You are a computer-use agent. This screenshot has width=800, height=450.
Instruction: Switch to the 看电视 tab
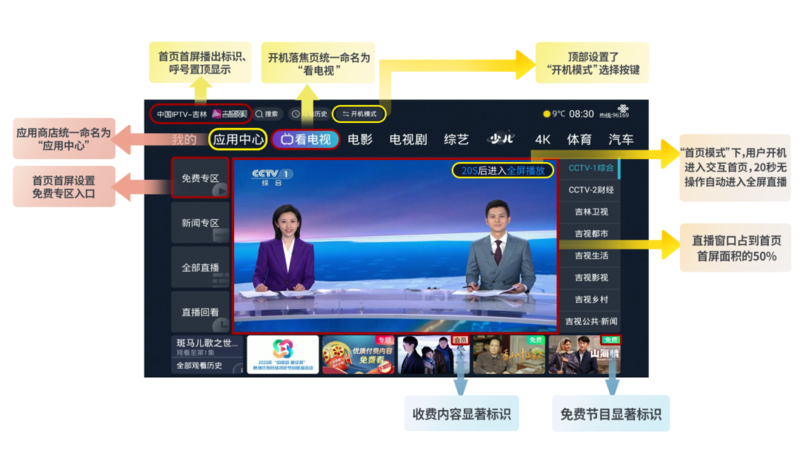point(306,140)
